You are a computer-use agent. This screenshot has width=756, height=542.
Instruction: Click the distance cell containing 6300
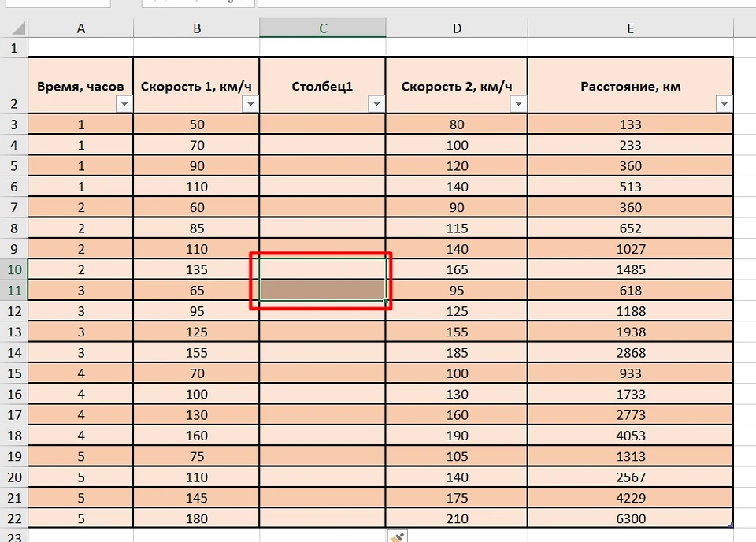pyautogui.click(x=630, y=518)
